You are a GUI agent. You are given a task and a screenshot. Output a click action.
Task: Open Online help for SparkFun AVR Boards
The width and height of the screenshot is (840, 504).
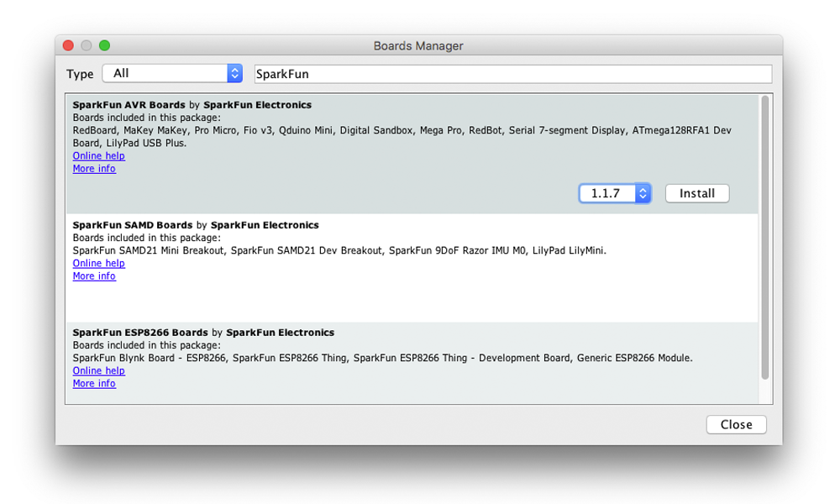(98, 155)
